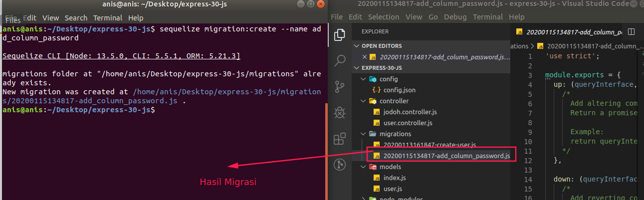Click the JS icon of user.controller.js
Screen dimensions: 644x200
click(377, 123)
